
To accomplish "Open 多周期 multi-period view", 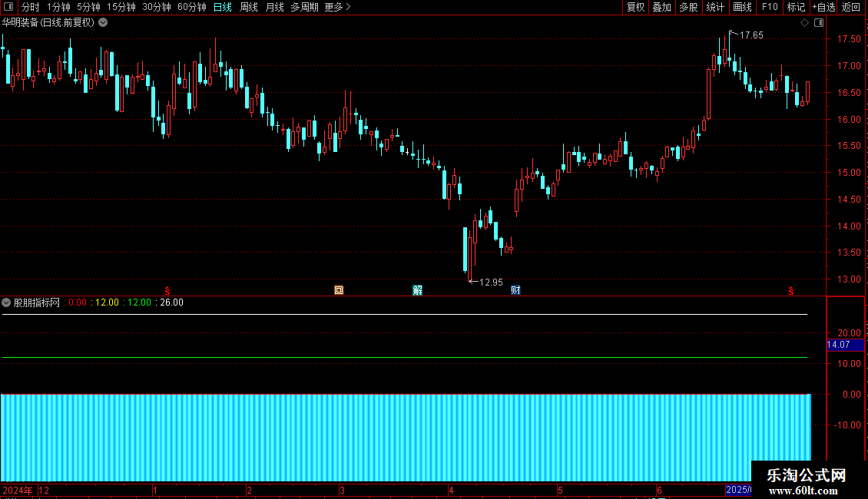I will (304, 7).
